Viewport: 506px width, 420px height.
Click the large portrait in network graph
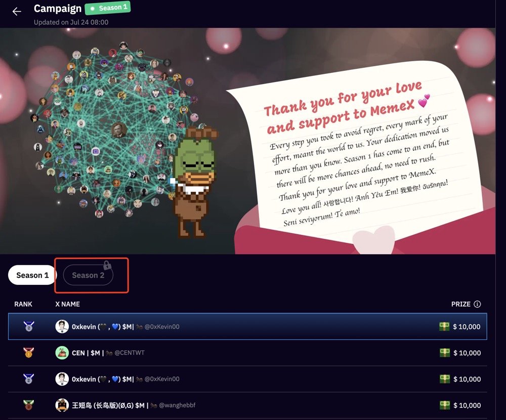(x=118, y=130)
